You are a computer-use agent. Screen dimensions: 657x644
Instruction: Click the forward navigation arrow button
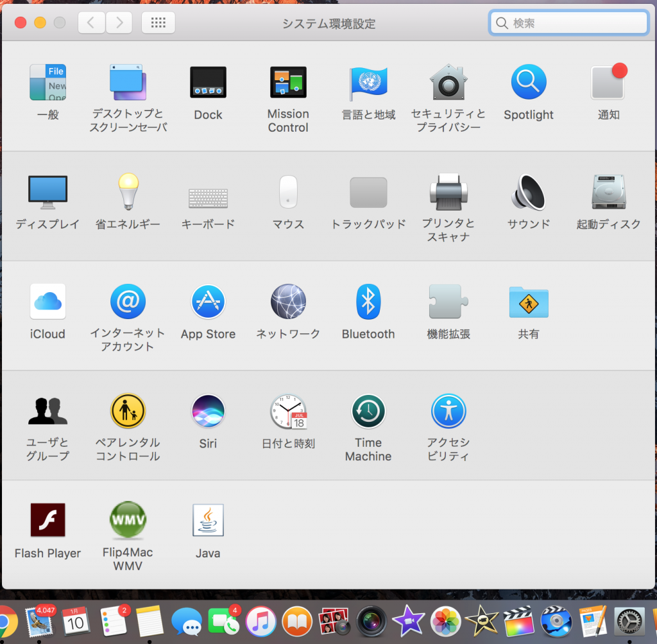[119, 23]
